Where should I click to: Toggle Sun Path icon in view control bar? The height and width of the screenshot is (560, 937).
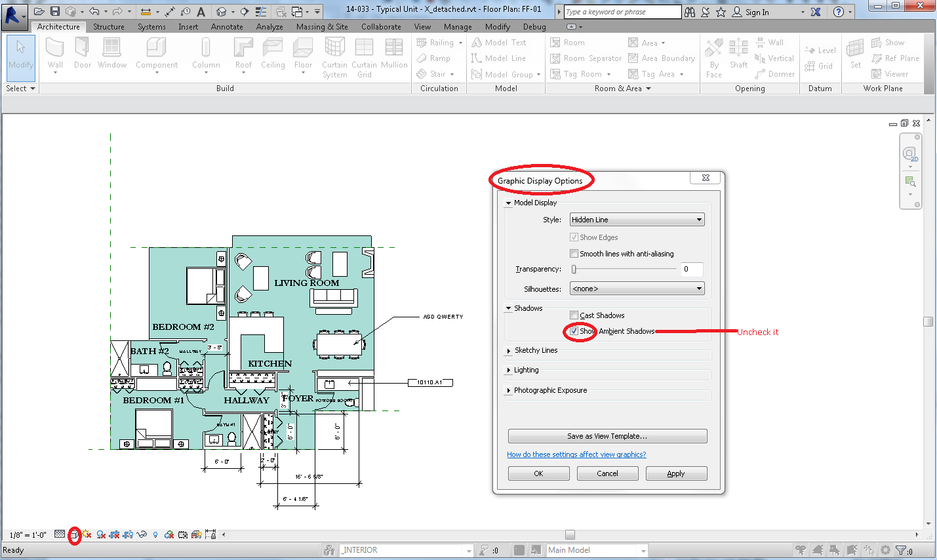[86, 534]
